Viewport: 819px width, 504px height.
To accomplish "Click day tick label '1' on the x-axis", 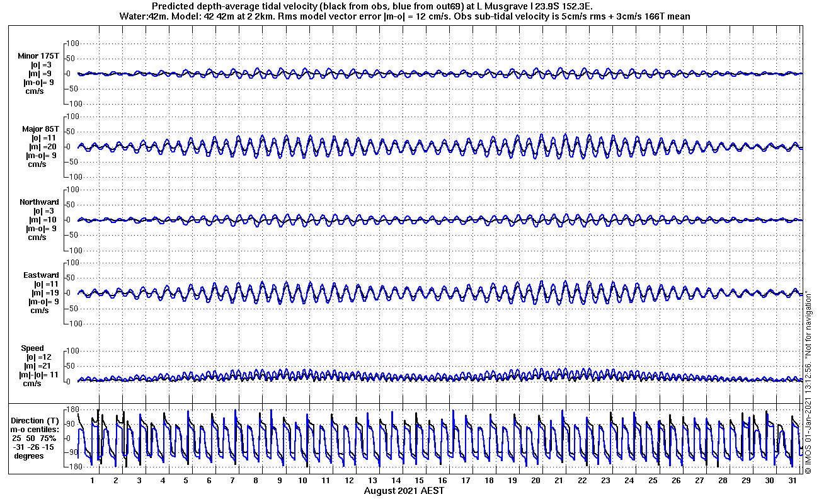I will (x=93, y=481).
